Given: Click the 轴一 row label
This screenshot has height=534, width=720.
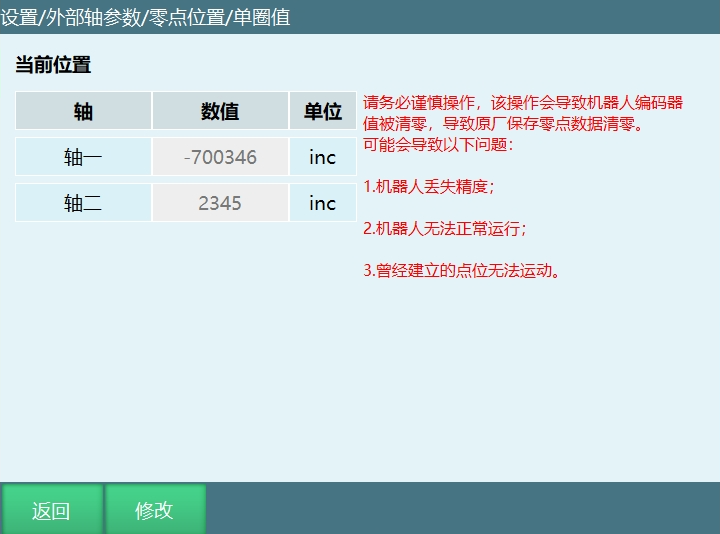Looking at the screenshot, I should point(83,157).
